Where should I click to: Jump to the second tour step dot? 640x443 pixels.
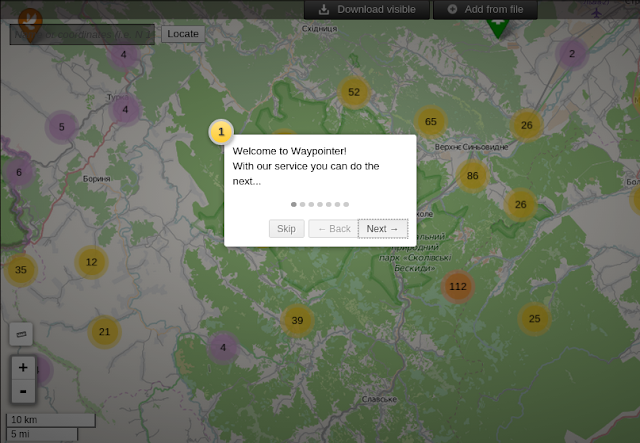point(302,205)
